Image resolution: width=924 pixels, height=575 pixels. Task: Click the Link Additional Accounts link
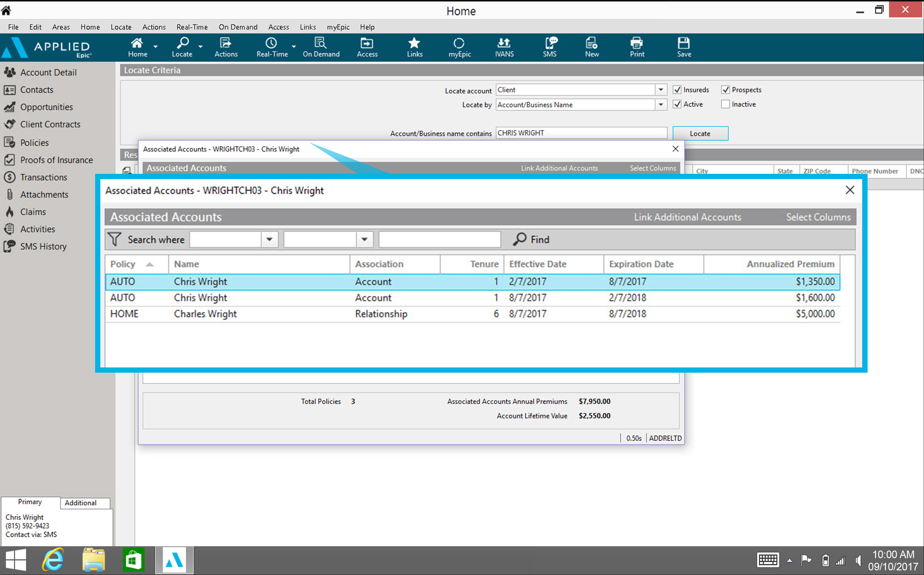coord(687,217)
